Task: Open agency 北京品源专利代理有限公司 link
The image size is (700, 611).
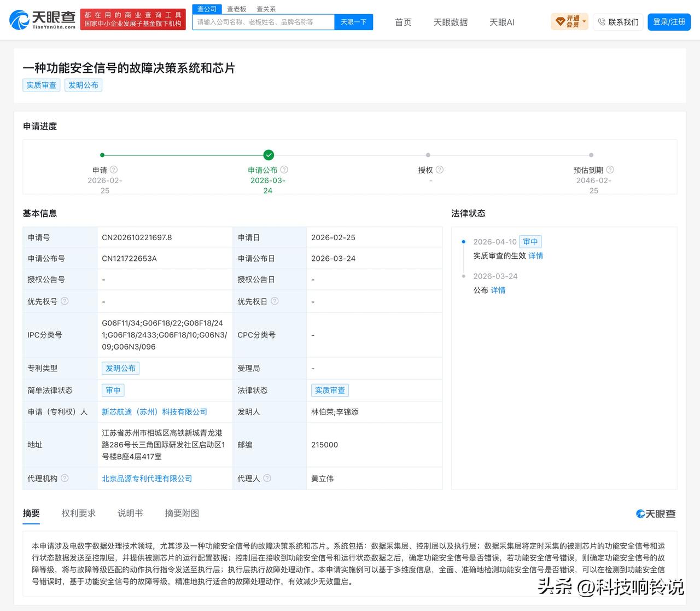Action: coord(147,479)
